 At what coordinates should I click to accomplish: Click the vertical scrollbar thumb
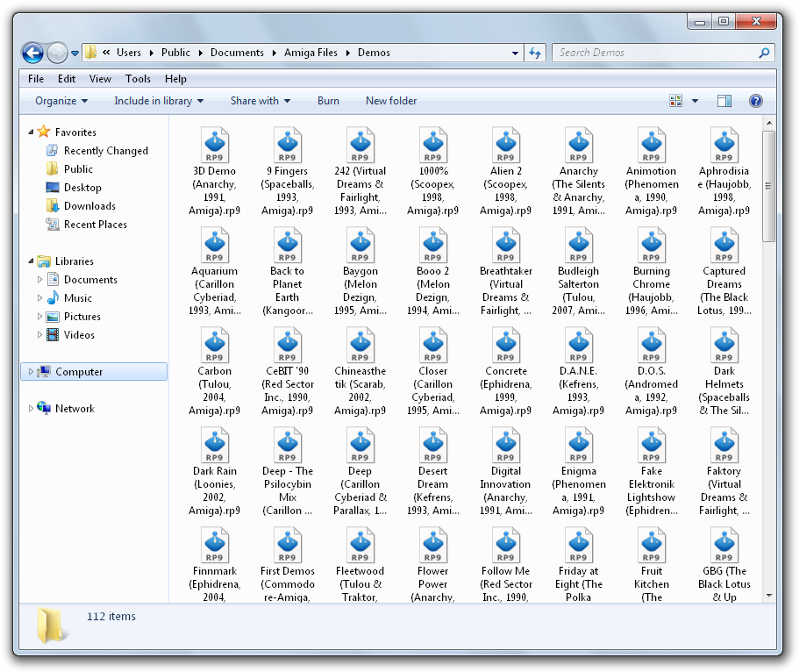769,186
